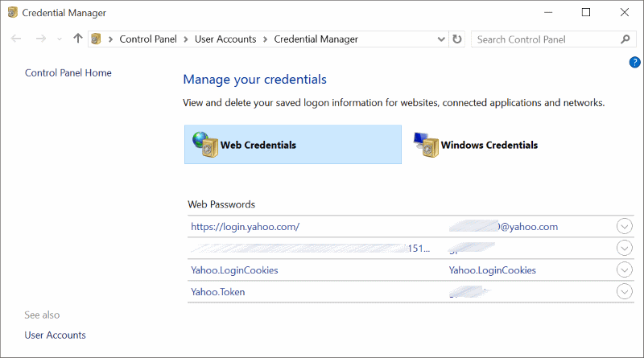Select the Yahoo.LoginCookies entry name

point(234,270)
